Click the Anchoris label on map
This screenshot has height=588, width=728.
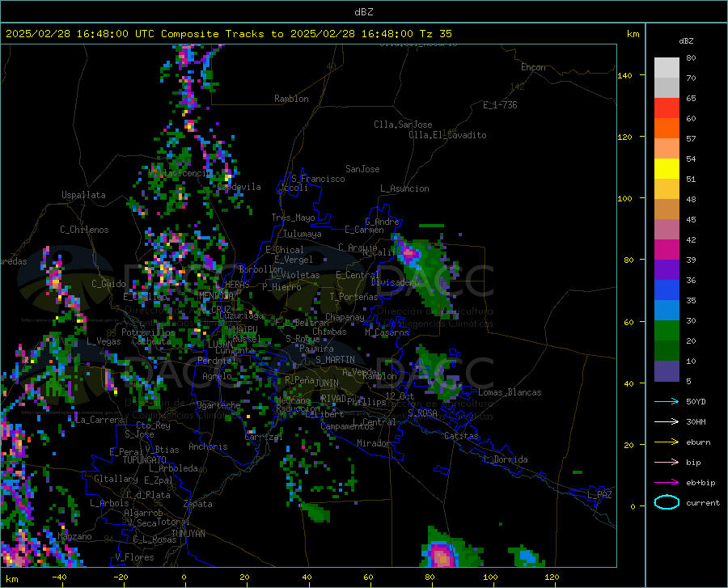tap(208, 447)
